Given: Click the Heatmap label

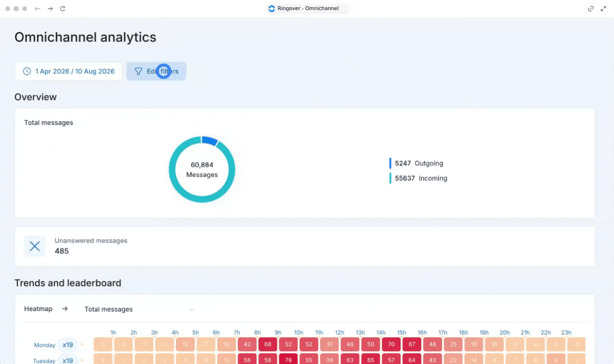Looking at the screenshot, I should click(38, 309).
